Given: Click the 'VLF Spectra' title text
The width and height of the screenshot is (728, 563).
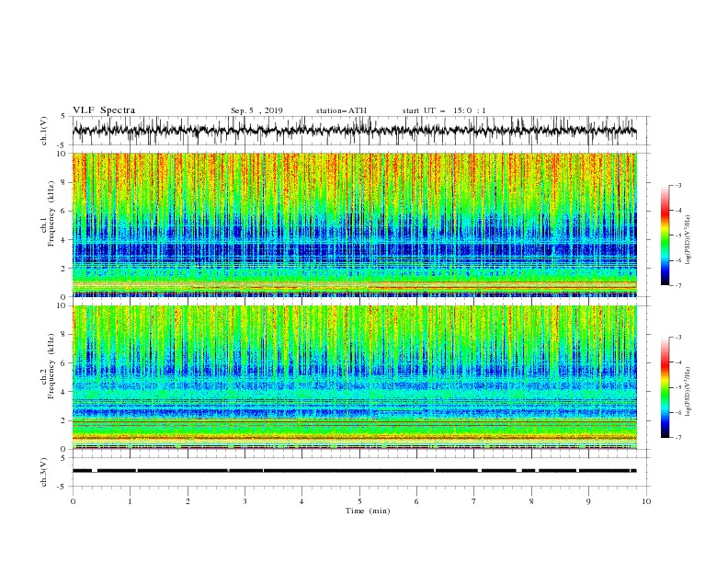Looking at the screenshot, I should point(104,110).
